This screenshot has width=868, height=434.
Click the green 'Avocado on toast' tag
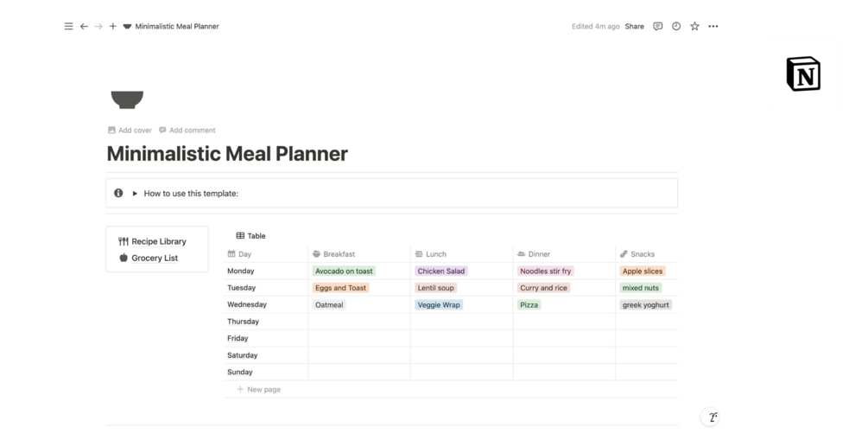pos(344,271)
